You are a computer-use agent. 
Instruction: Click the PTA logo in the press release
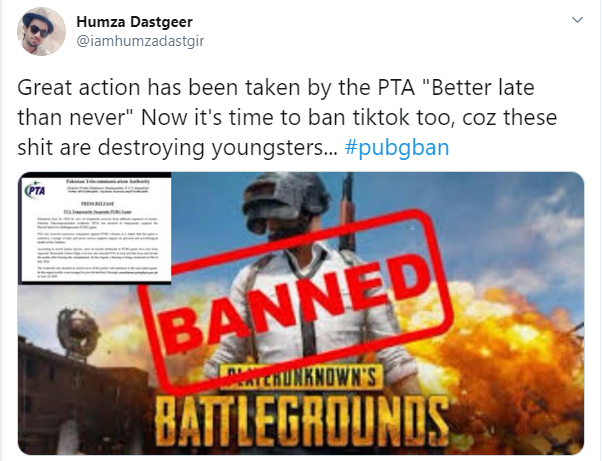[35, 190]
